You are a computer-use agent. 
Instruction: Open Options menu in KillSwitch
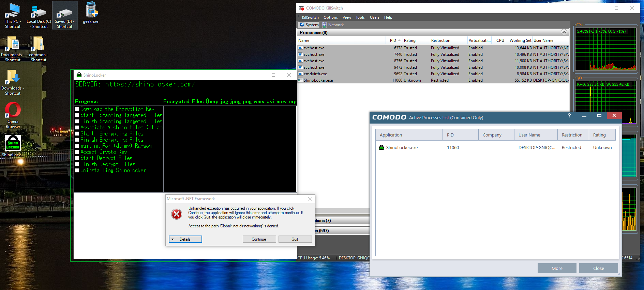331,17
